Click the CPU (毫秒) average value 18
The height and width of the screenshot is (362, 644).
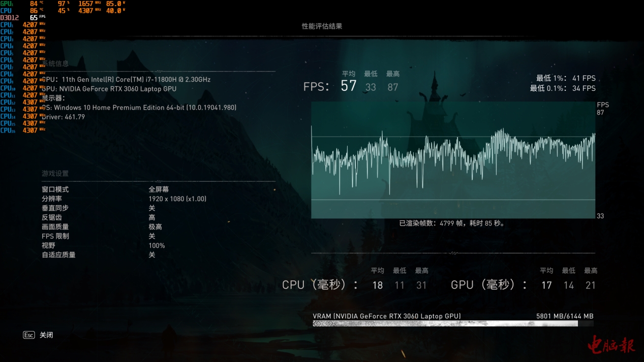(377, 285)
